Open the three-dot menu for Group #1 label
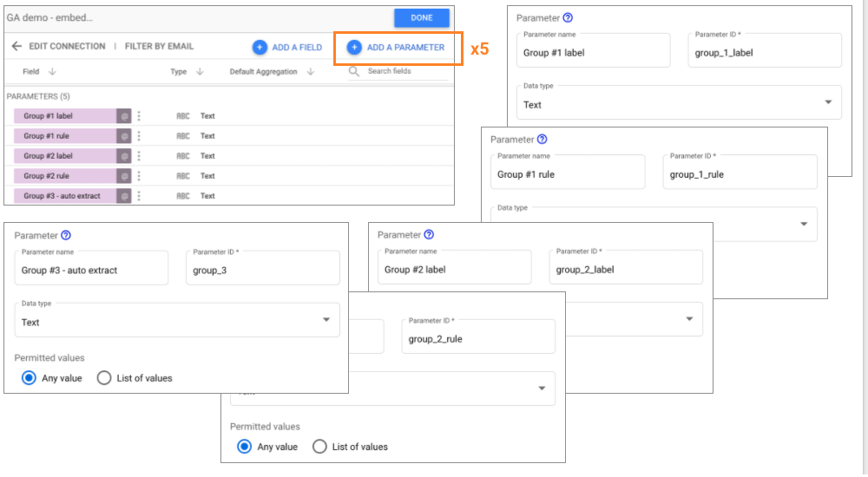The height and width of the screenshot is (477, 868). coord(139,116)
